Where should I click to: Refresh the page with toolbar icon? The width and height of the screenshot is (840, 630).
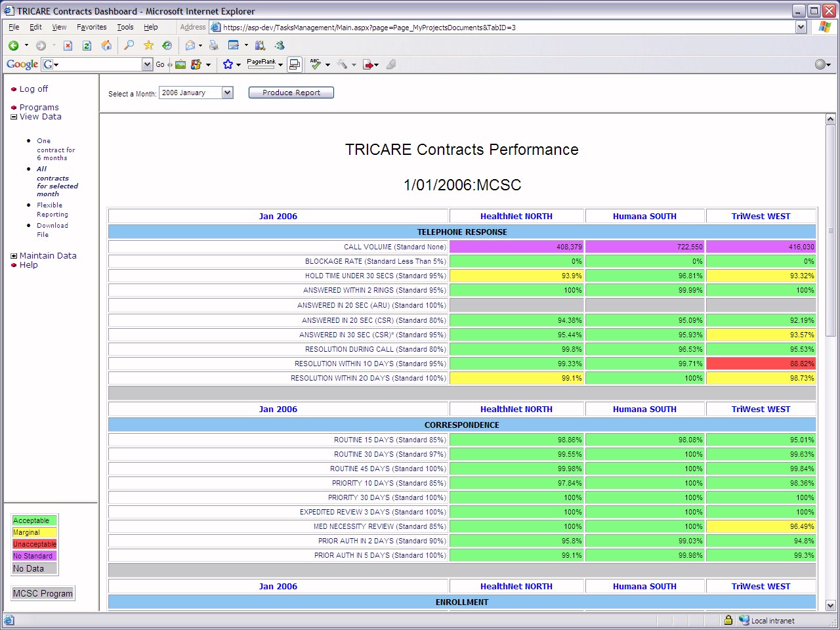(x=87, y=45)
